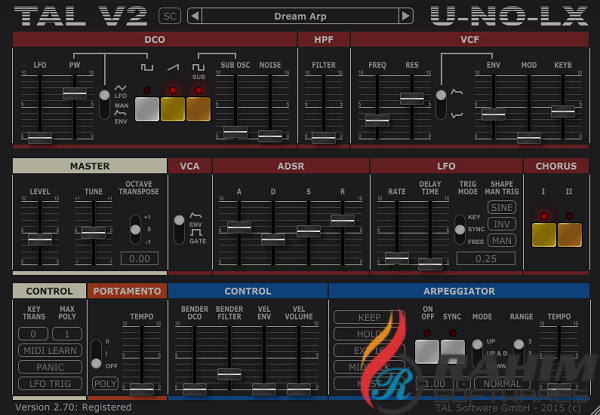This screenshot has width=600, height=415.
Task: Click the HPF FILTER slider handle
Action: pyautogui.click(x=324, y=137)
